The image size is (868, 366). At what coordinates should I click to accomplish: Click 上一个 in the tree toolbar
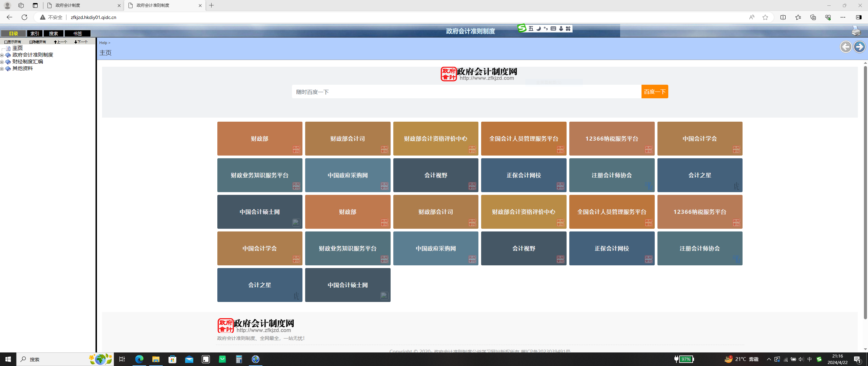pos(61,42)
